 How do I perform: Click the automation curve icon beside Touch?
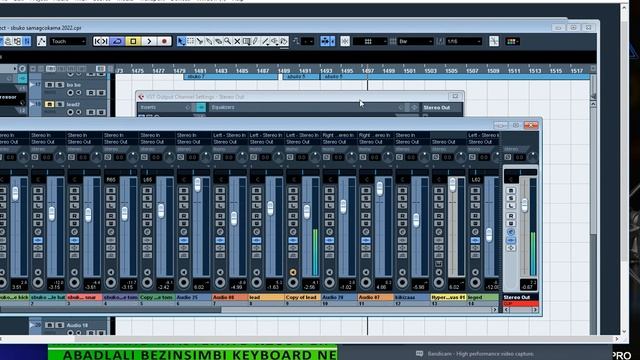[41, 41]
